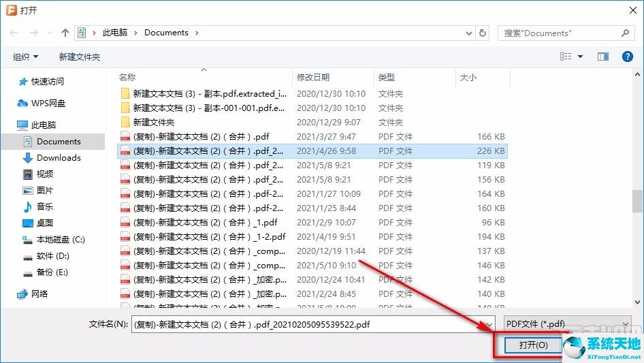Click the folder icon beside 新建文件夹 row
The image size is (644, 363).
coord(125,123)
